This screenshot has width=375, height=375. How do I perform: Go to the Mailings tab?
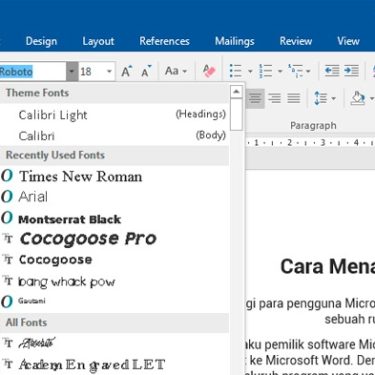(235, 41)
